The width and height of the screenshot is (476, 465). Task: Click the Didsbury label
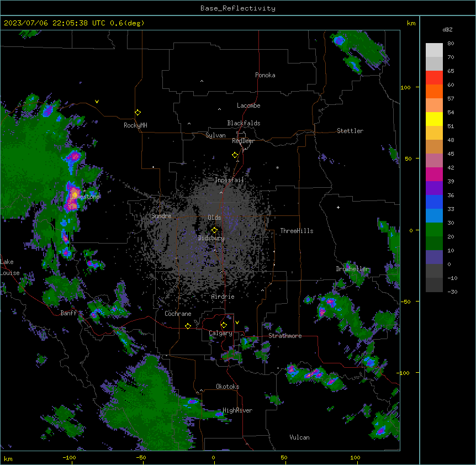(211, 238)
